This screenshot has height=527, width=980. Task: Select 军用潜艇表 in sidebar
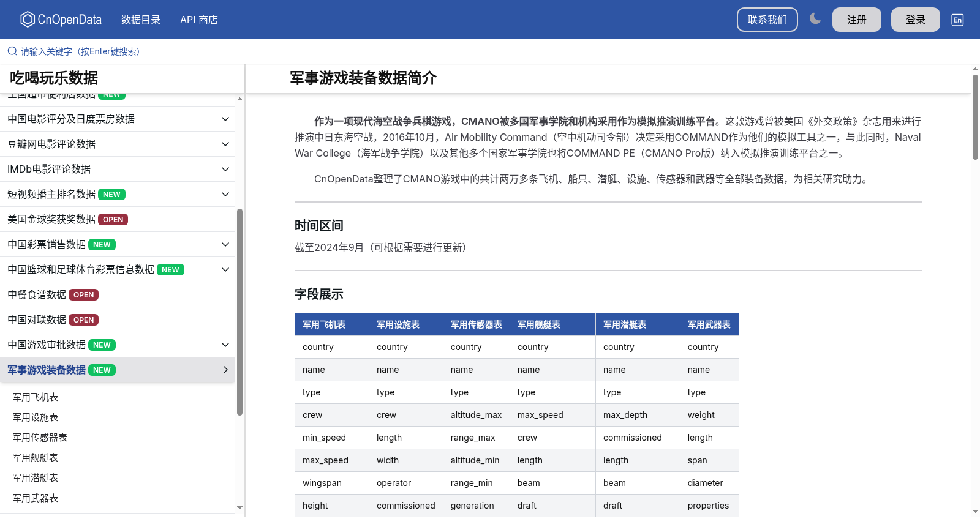click(x=36, y=478)
